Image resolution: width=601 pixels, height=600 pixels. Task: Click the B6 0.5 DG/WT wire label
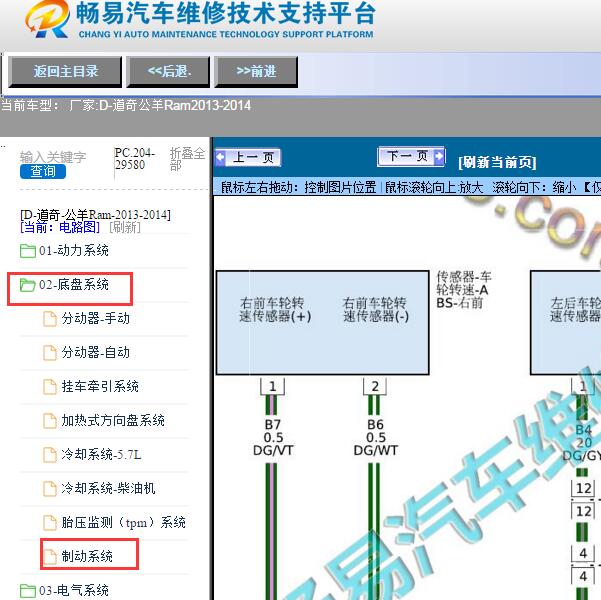coord(376,437)
